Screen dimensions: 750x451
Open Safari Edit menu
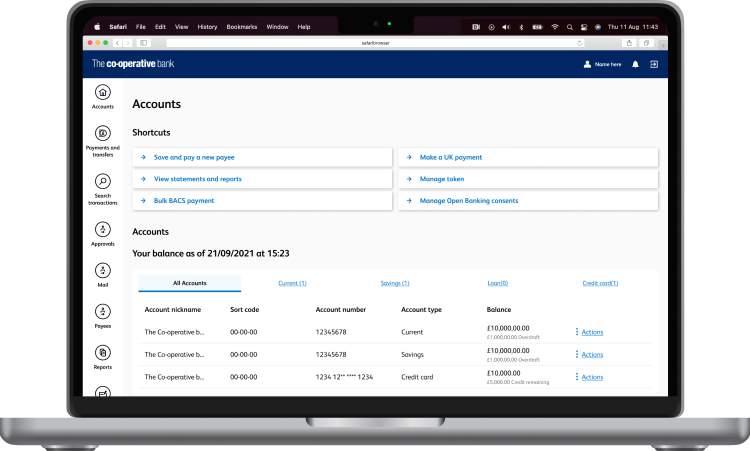tap(160, 27)
